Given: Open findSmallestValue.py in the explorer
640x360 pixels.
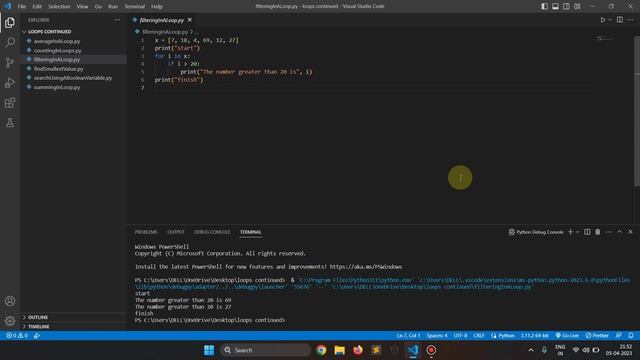Looking at the screenshot, I should 58,69.
